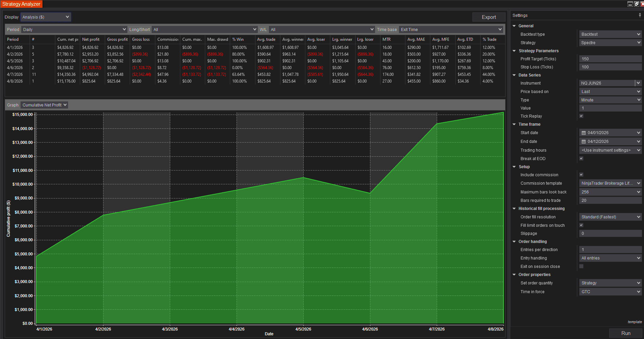Click the pin icon in Settings panel
The width and height of the screenshot is (644, 339).
pyautogui.click(x=640, y=15)
